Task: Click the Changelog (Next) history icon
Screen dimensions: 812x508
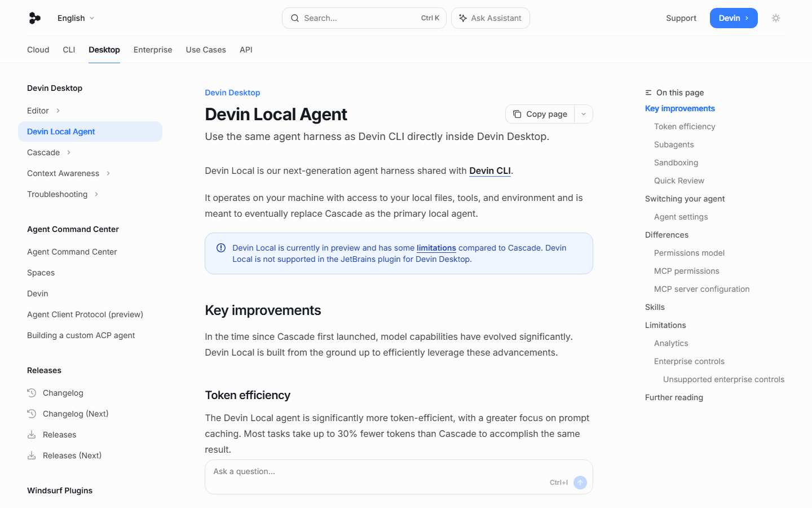Action: (32, 414)
